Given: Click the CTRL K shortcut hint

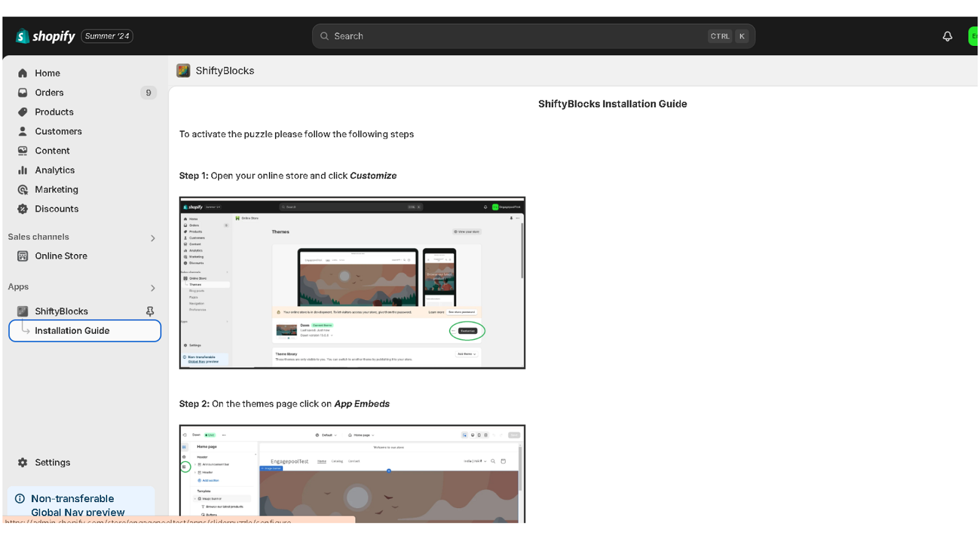Looking at the screenshot, I should click(x=728, y=36).
